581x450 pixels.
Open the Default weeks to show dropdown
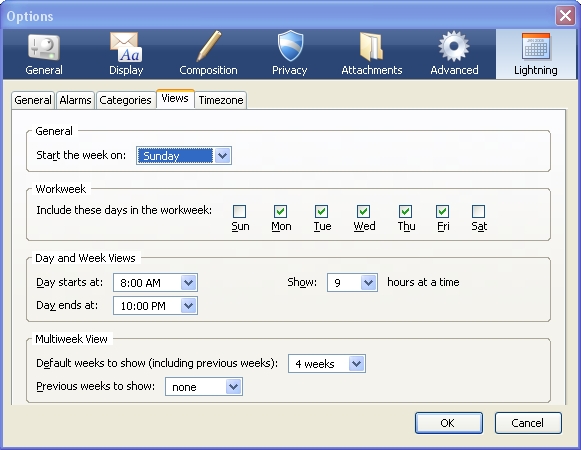point(327,364)
